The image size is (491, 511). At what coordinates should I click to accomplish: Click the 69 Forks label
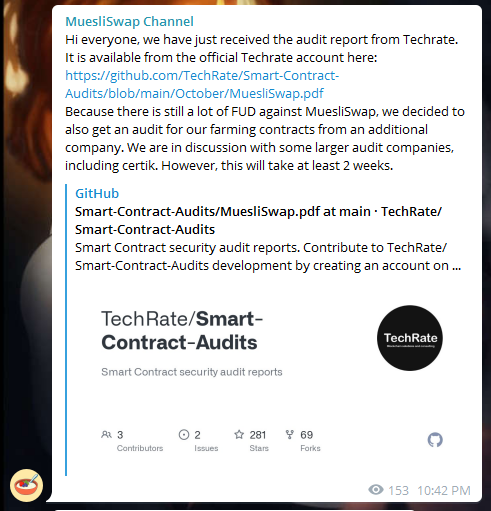(310, 441)
